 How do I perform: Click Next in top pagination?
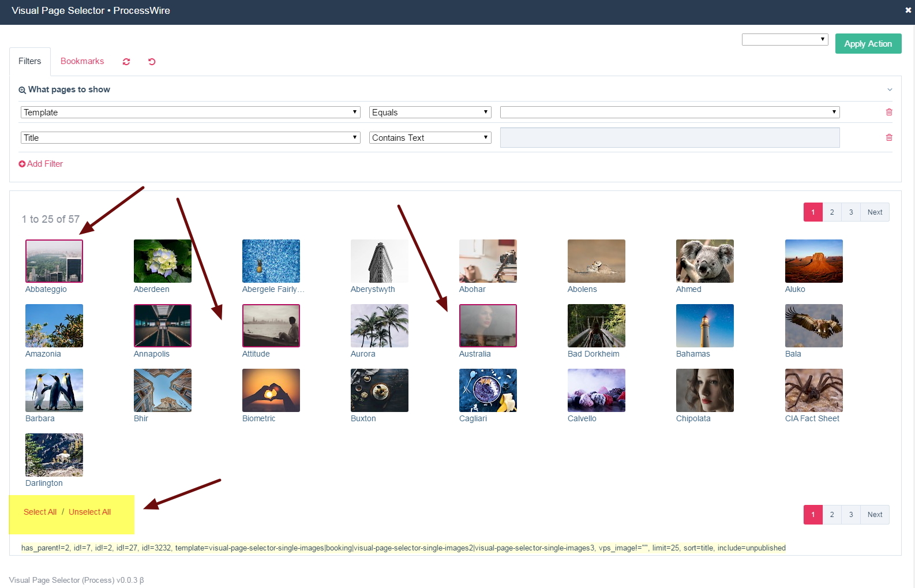click(875, 212)
